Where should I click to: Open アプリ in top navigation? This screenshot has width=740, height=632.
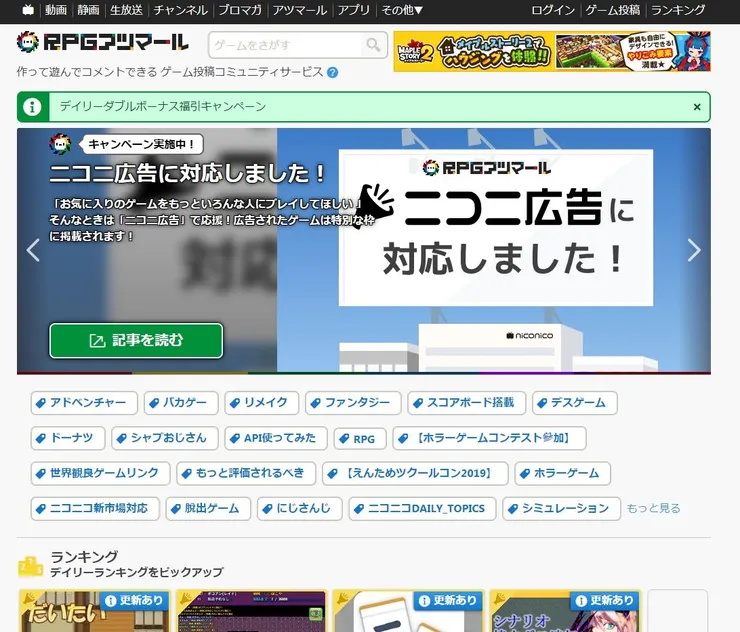pyautogui.click(x=353, y=10)
